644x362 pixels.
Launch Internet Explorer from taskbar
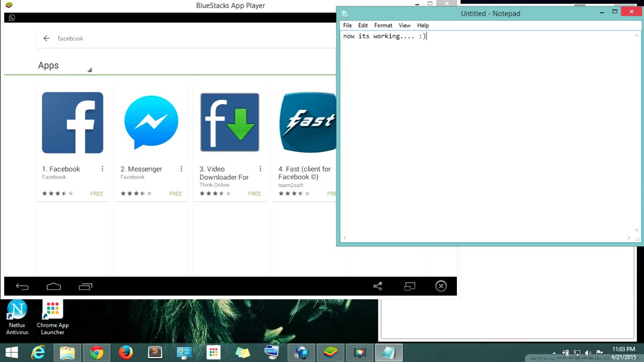click(38, 353)
